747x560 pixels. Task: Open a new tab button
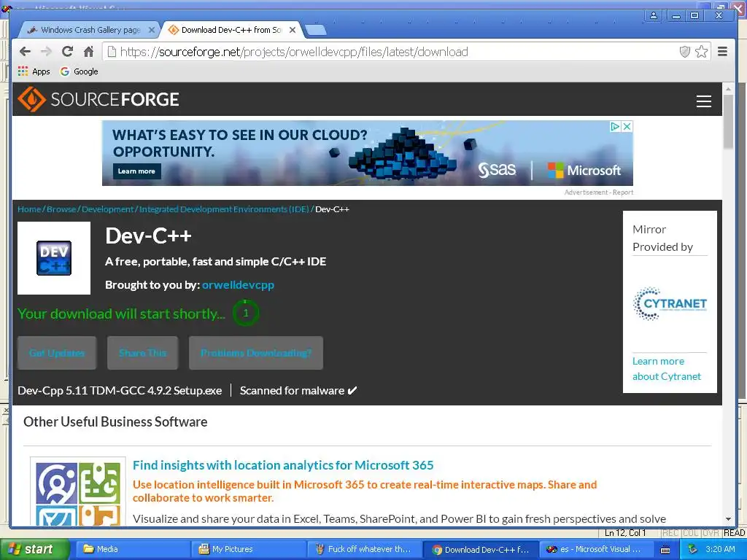[315, 30]
